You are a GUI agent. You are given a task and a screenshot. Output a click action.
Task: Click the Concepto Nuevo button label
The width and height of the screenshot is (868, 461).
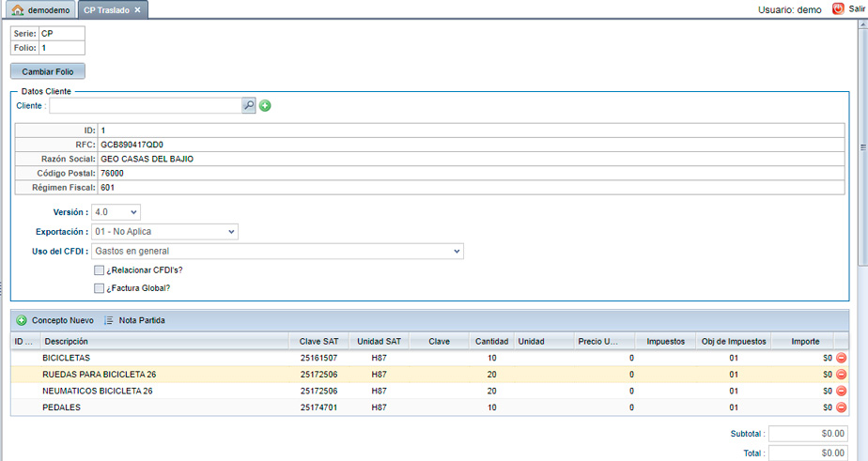coord(63,320)
